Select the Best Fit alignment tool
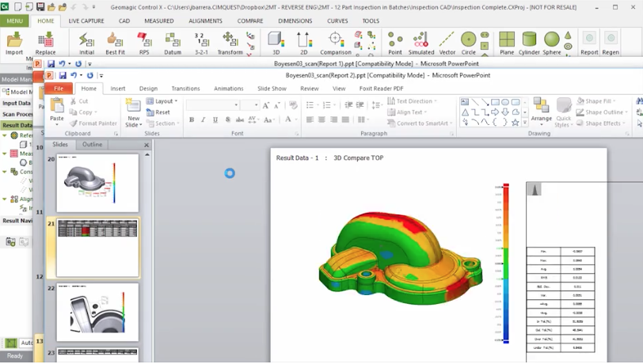The height and width of the screenshot is (364, 643). 116,43
